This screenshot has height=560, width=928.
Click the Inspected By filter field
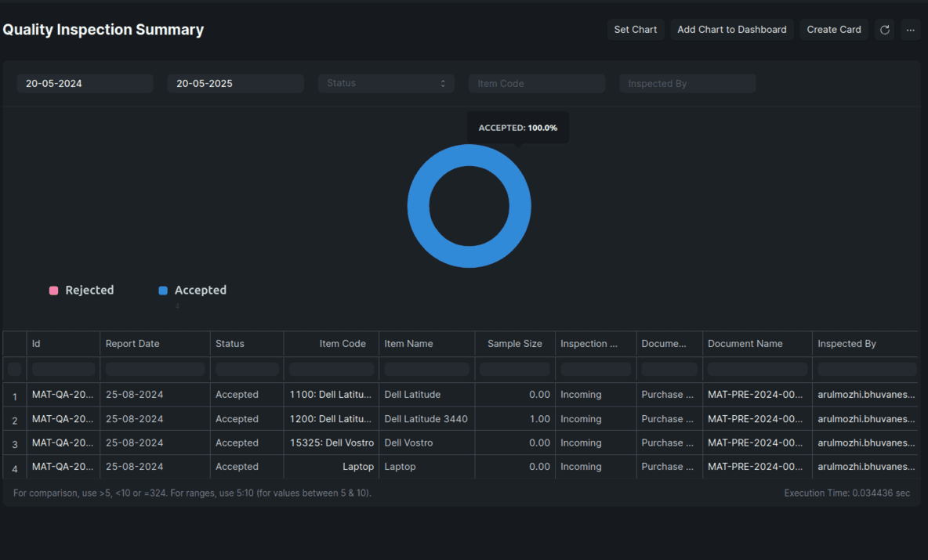point(687,84)
